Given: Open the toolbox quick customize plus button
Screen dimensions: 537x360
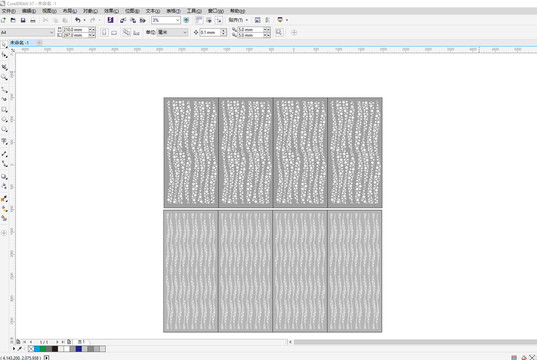Looking at the screenshot, I should pyautogui.click(x=4, y=233).
